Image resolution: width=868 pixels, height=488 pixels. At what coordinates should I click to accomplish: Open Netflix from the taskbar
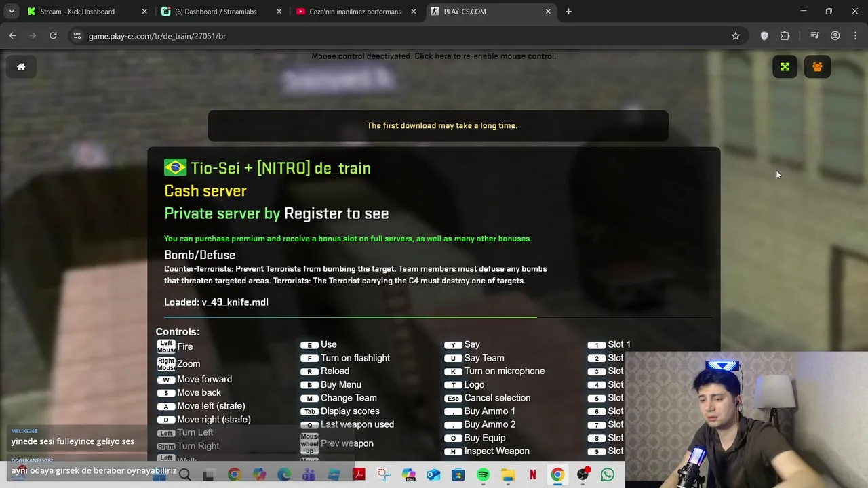[x=533, y=475]
